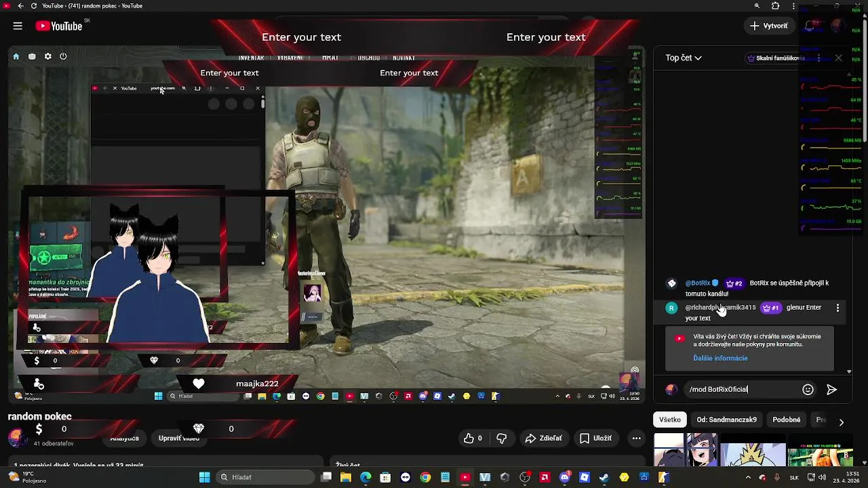Select the Všetko filter chip
The image size is (868, 488).
coord(670,420)
